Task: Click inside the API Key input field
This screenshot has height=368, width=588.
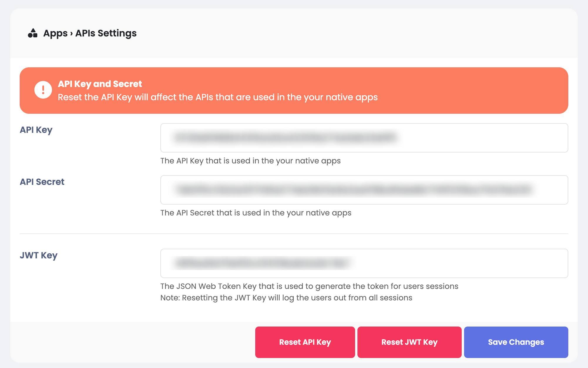Action: pos(364,138)
